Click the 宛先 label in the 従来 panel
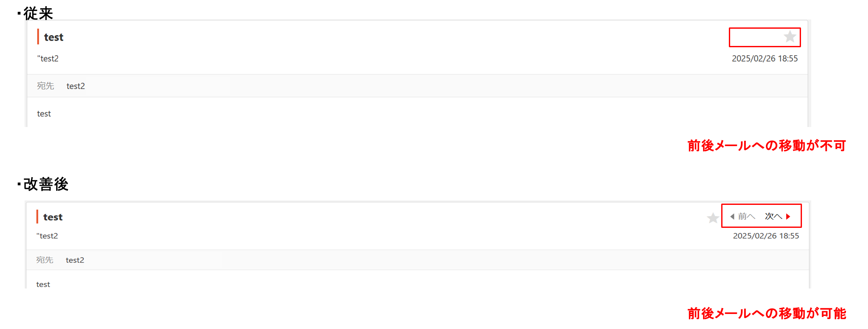The height and width of the screenshot is (329, 868). 46,86
